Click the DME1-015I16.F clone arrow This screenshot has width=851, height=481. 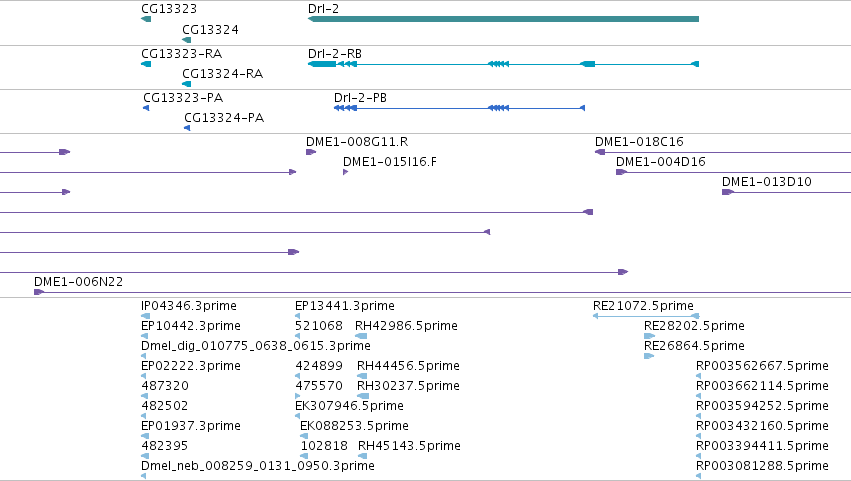[x=346, y=172]
